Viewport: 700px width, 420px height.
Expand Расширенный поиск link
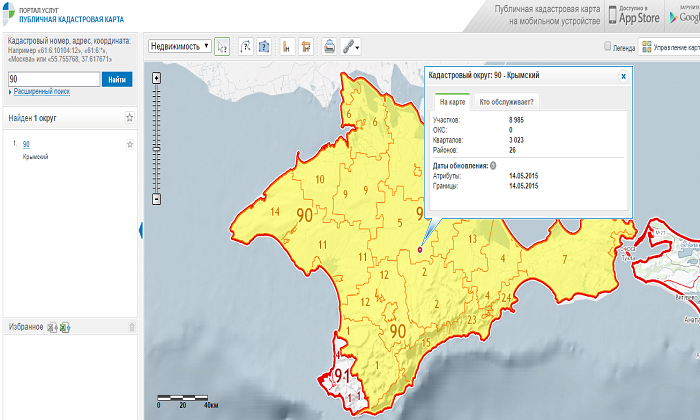42,91
